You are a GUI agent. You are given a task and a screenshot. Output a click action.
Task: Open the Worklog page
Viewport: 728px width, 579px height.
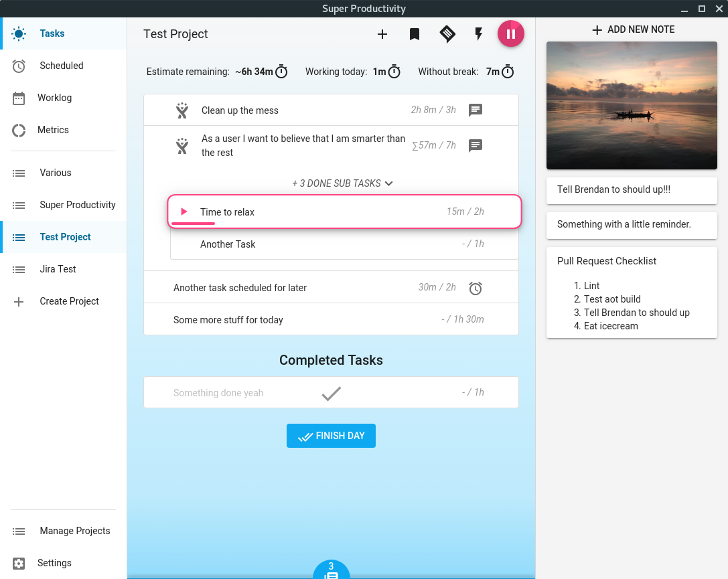pos(64,98)
